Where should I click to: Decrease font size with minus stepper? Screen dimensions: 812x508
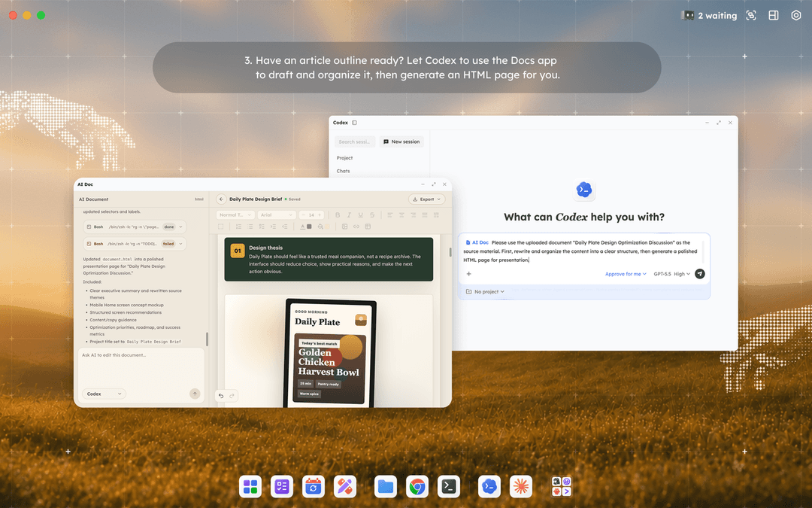pos(304,214)
